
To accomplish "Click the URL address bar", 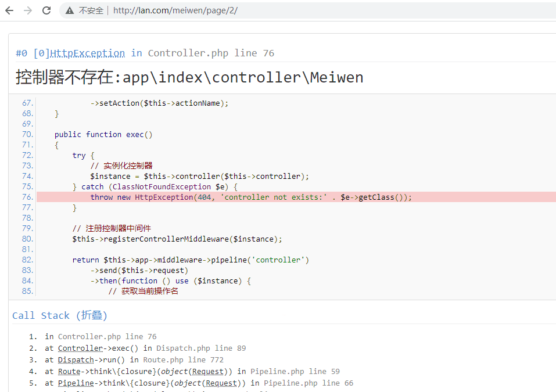I will coord(290,10).
